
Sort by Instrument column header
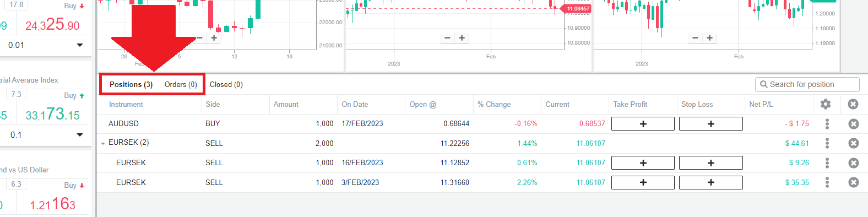[126, 104]
